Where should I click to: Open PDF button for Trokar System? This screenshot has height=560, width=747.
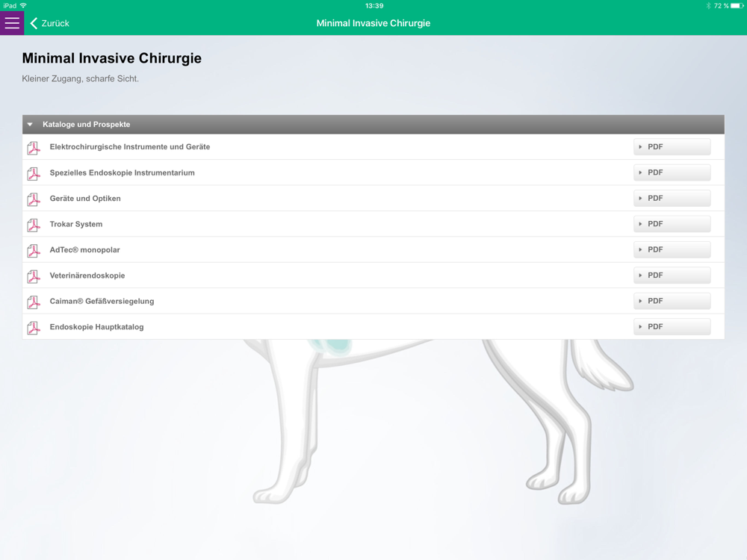672,224
